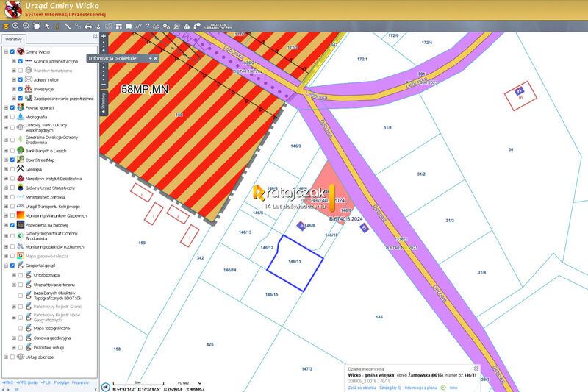Screen dimensions: 588x392
Task: Expand the Geologia layer group
Action: (6, 169)
